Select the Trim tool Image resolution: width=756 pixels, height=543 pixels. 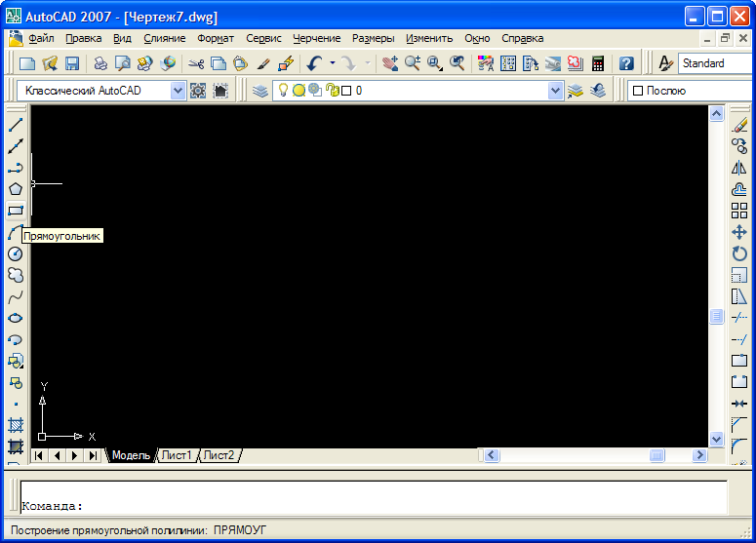[x=739, y=318]
